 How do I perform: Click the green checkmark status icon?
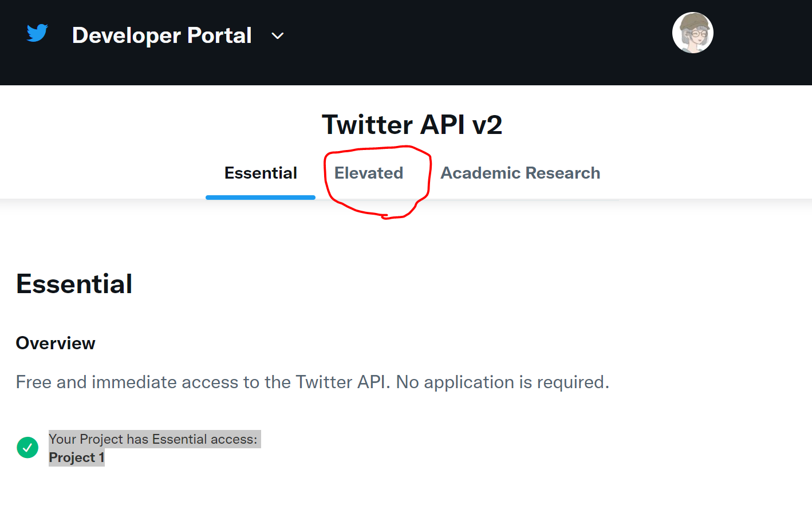(27, 448)
